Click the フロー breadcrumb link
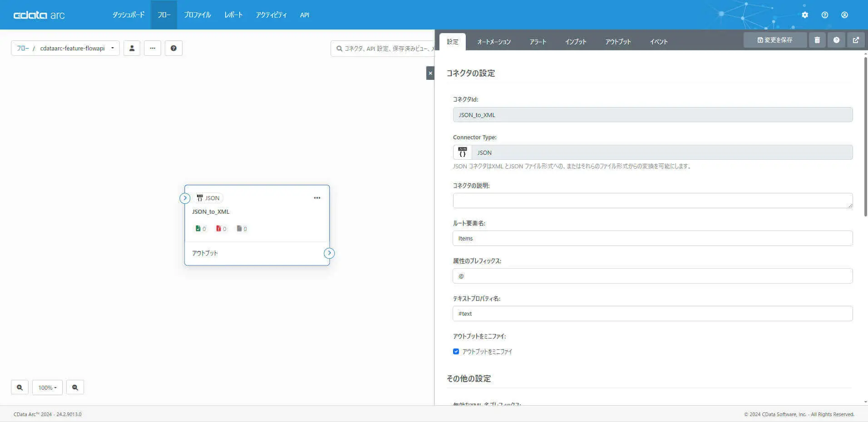Image resolution: width=868 pixels, height=422 pixels. coord(23,48)
